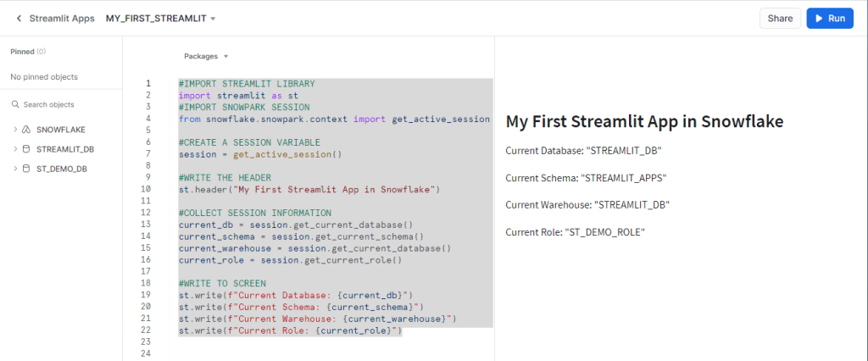Viewport: 868px width, 361px height.
Task: Place cursor on the st.header code line
Action: click(309, 189)
